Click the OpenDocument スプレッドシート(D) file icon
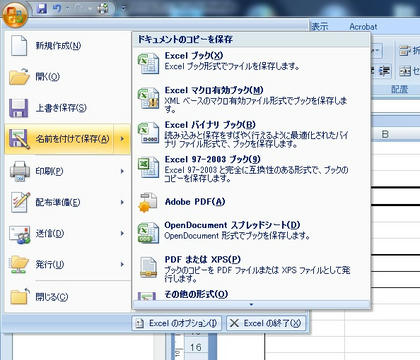 click(x=149, y=233)
